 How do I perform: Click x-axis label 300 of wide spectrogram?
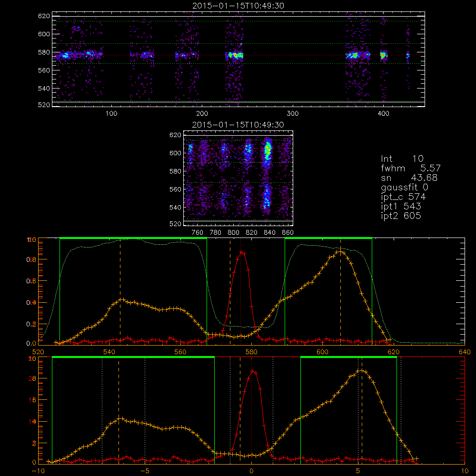pos(293,114)
